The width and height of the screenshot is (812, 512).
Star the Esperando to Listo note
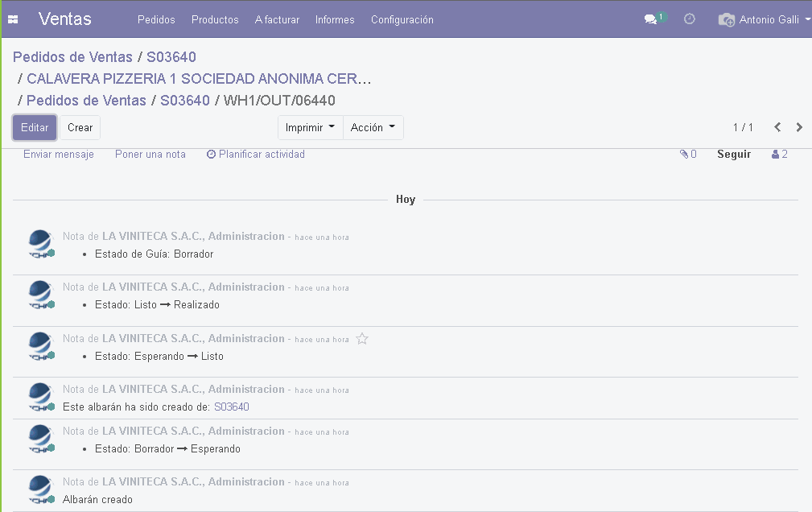pos(362,339)
